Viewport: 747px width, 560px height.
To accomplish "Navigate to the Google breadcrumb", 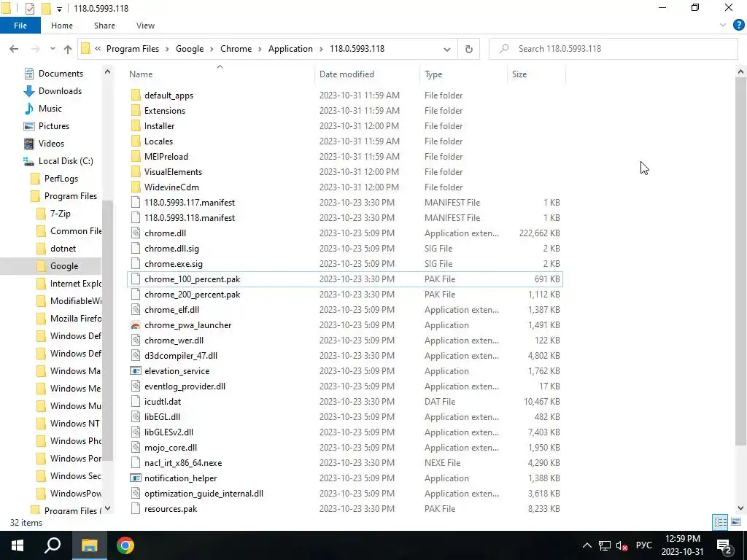I will click(190, 49).
